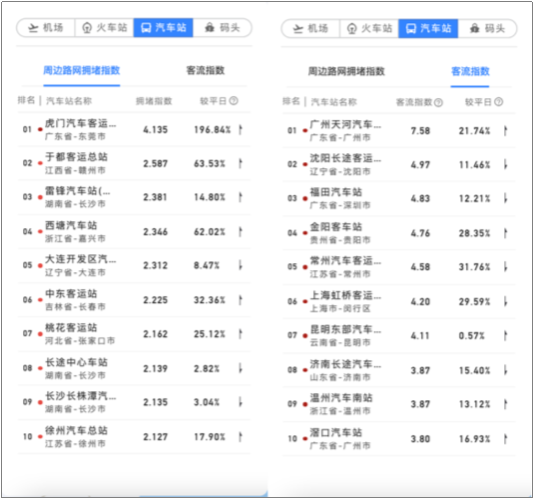Open 虎门汽车客运 station entry

click(x=81, y=123)
